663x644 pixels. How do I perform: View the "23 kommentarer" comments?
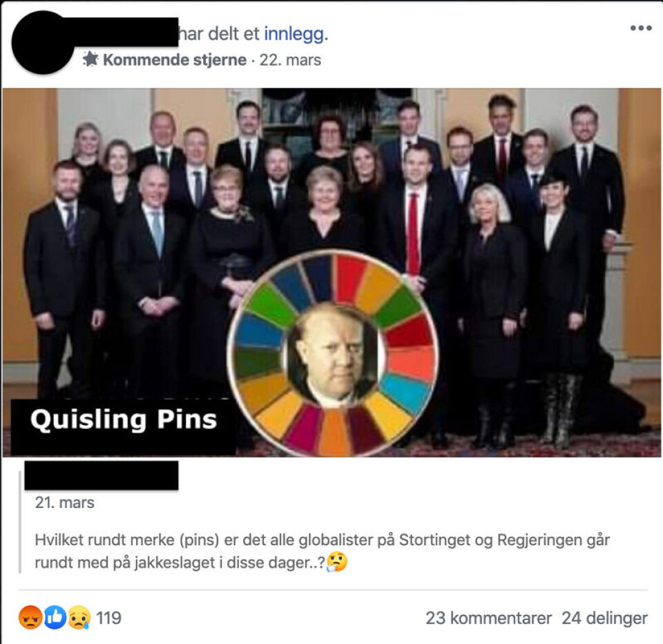(x=488, y=618)
